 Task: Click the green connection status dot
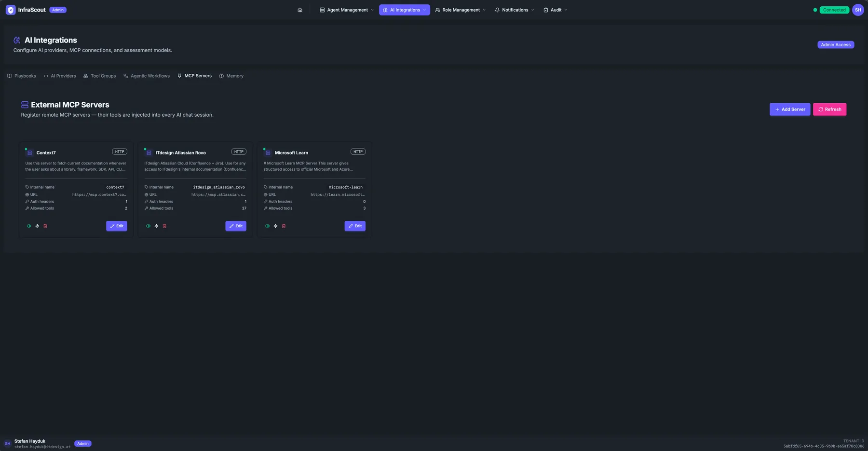coord(815,10)
